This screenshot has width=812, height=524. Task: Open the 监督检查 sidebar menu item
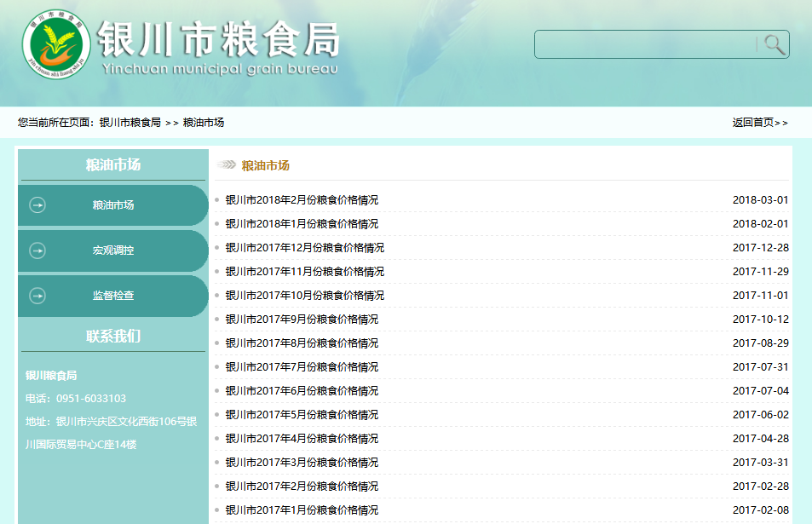coord(112,296)
